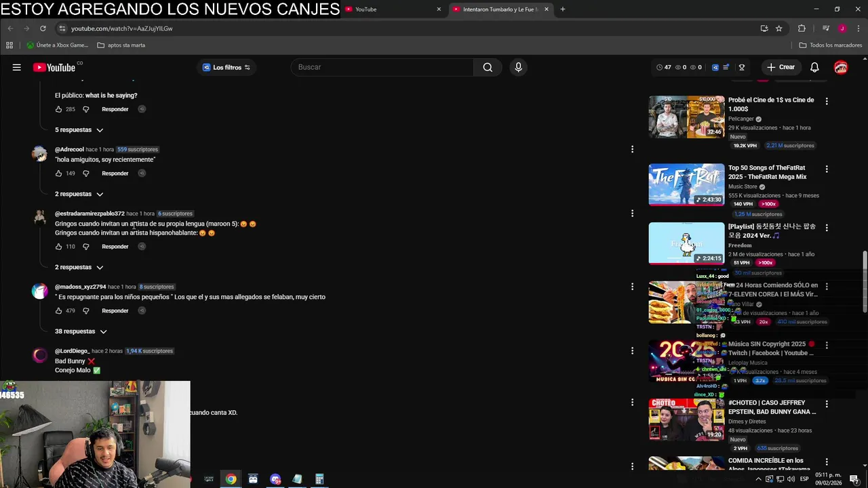The height and width of the screenshot is (488, 868).
Task: Expand 2 respuestas under @Adrecool
Action: [x=79, y=195]
